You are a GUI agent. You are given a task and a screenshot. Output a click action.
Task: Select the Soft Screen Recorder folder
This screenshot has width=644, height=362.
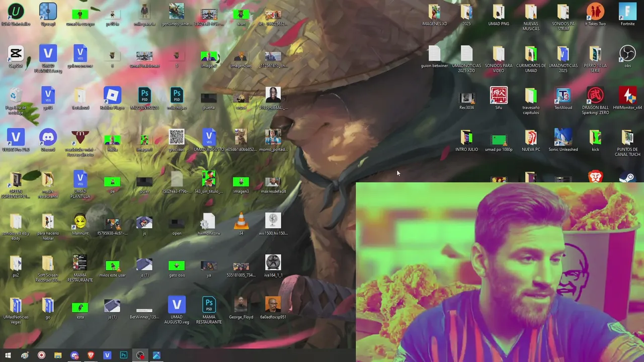click(48, 268)
